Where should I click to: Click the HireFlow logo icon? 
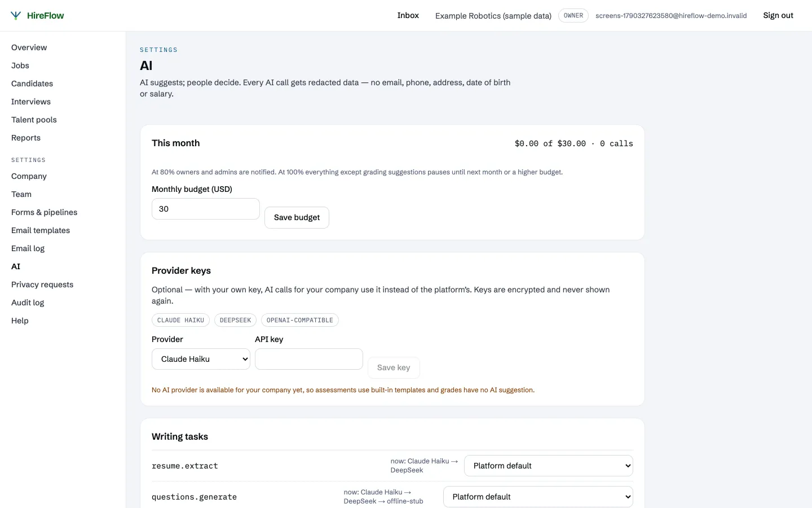(16, 16)
